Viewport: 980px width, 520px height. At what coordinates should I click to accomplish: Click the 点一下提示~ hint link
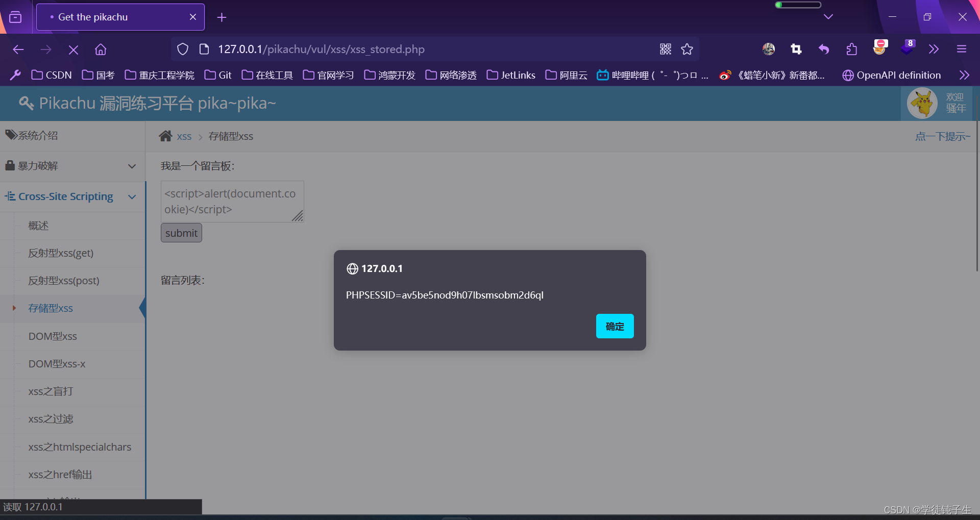coord(943,136)
